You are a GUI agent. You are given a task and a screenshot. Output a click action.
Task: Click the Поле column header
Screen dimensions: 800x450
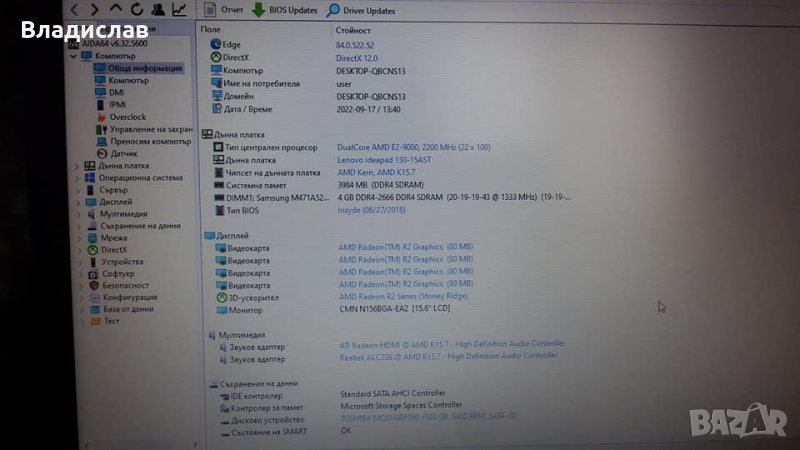pos(211,31)
